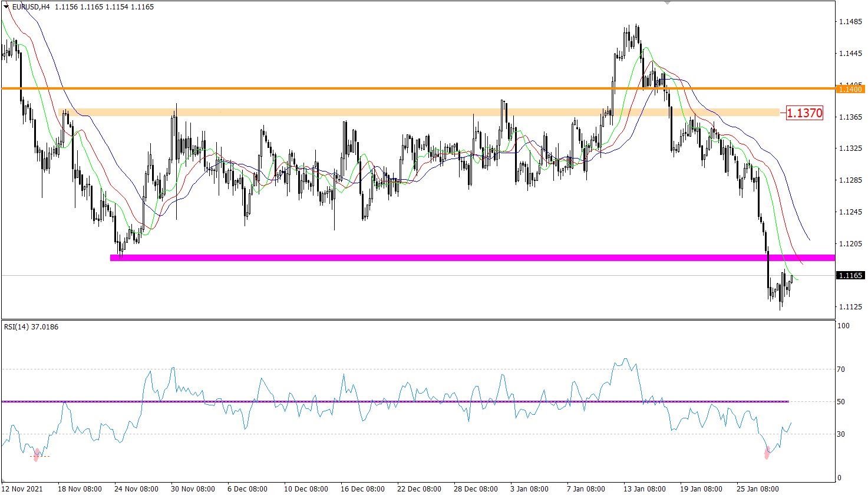Click the 19 Jan 08:00 time label
The height and width of the screenshot is (495, 868).
tap(701, 489)
